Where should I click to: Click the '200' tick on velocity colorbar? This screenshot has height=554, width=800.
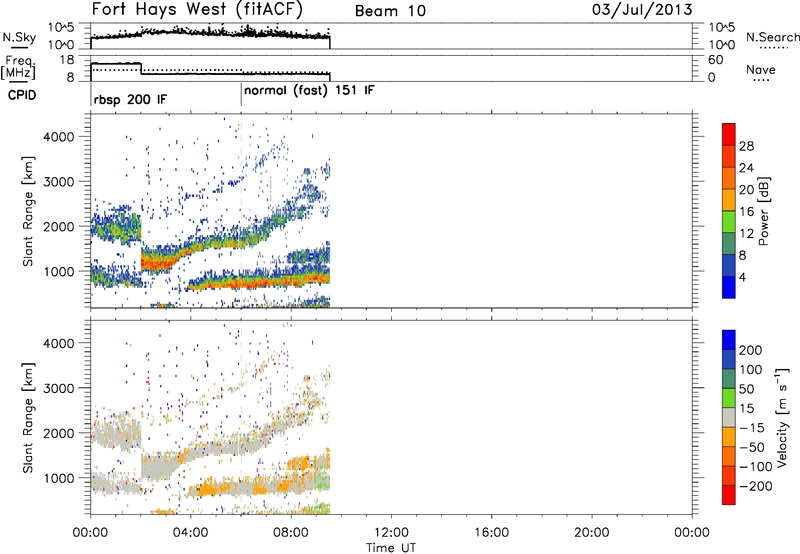(751, 350)
